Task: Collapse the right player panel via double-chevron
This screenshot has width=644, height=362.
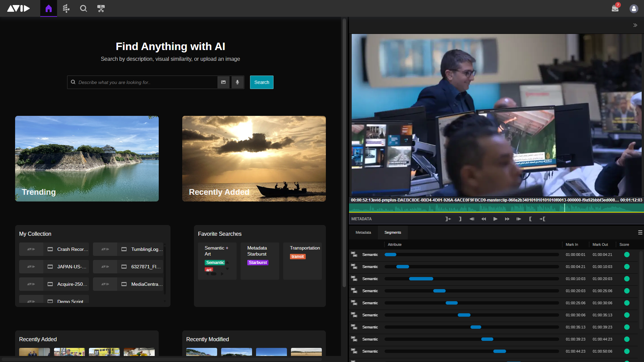Action: pyautogui.click(x=635, y=25)
